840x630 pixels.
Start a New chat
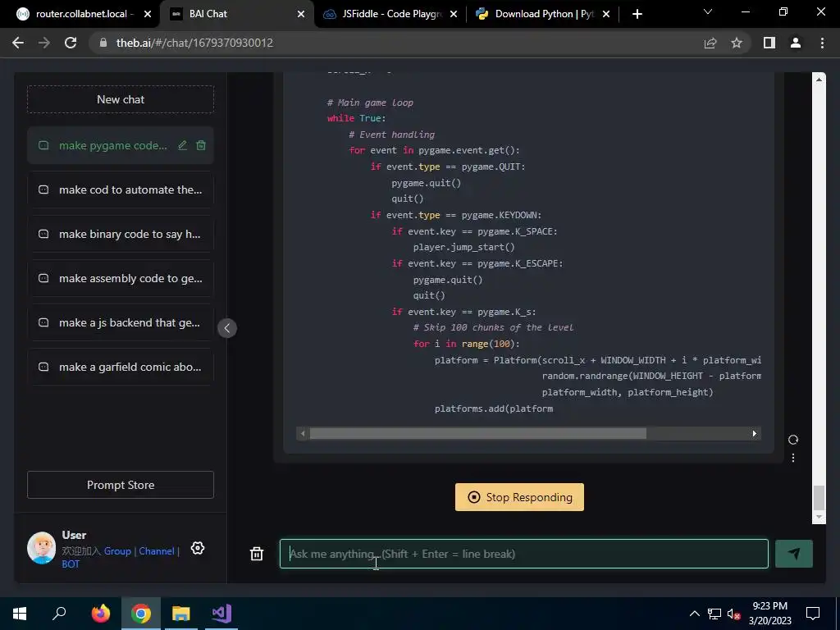point(121,99)
